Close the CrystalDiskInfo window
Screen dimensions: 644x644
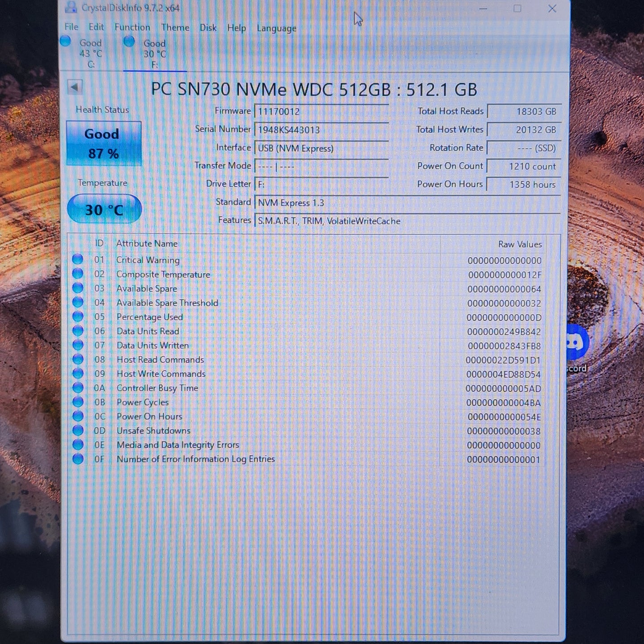(552, 8)
